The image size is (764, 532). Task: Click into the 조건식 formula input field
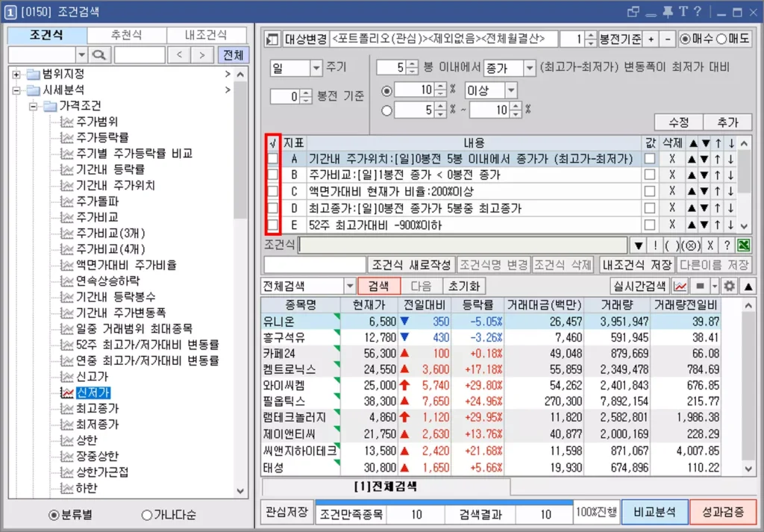463,245
